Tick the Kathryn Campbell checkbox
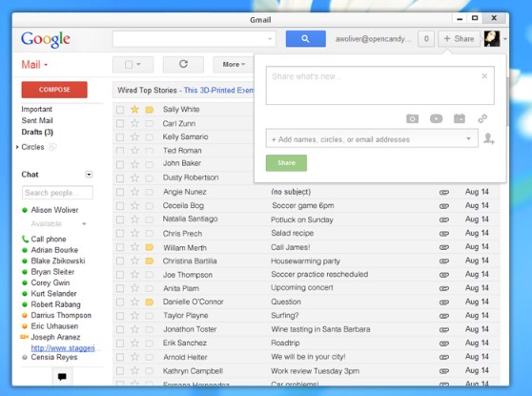The image size is (532, 396). point(120,370)
